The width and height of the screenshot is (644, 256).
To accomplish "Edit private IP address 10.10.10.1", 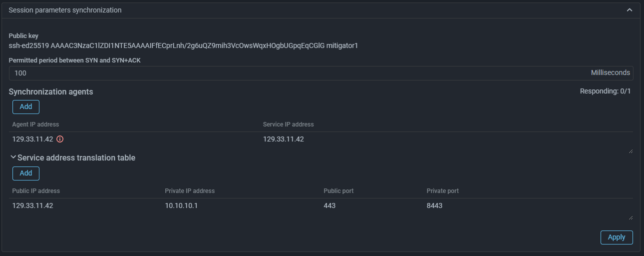I will (x=181, y=205).
